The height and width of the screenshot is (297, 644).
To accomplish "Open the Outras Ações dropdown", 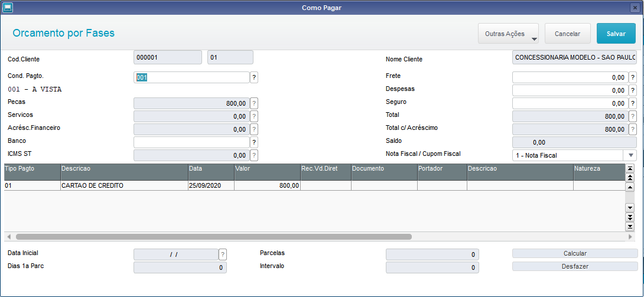I will point(509,34).
